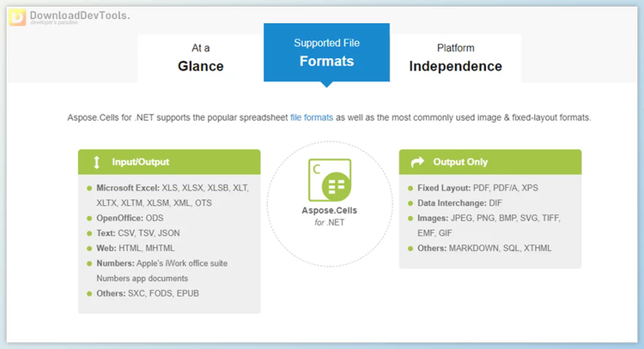The width and height of the screenshot is (644, 349).
Task: Click the Aspose.Cells spreadsheet logo icon
Action: click(x=330, y=180)
